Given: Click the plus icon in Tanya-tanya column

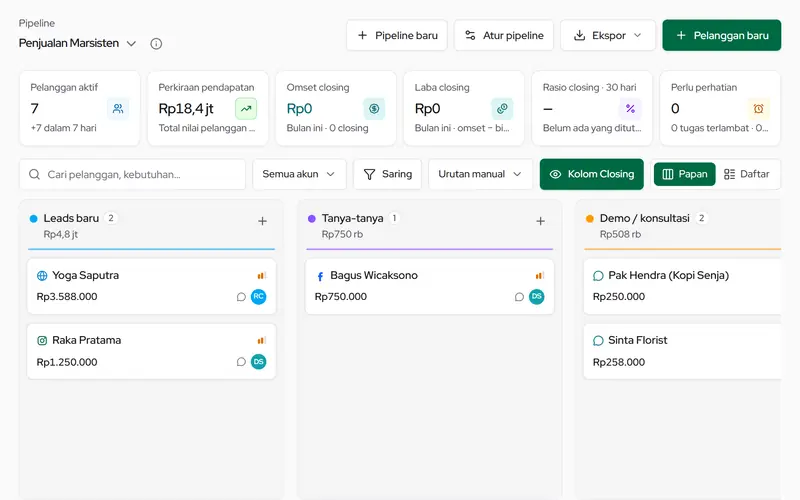Looking at the screenshot, I should 540,221.
